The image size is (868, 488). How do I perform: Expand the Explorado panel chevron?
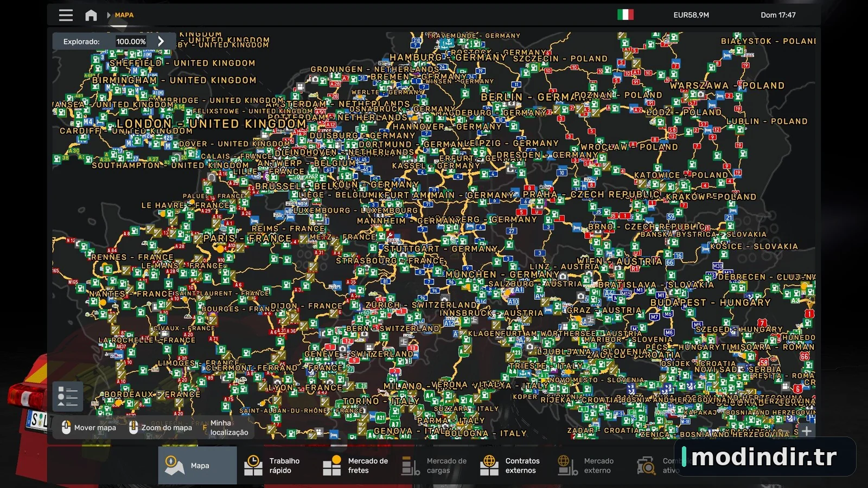pos(161,41)
